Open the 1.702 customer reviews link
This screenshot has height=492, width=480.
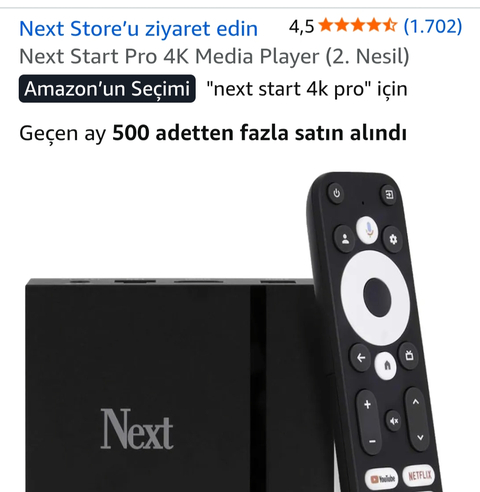click(433, 26)
